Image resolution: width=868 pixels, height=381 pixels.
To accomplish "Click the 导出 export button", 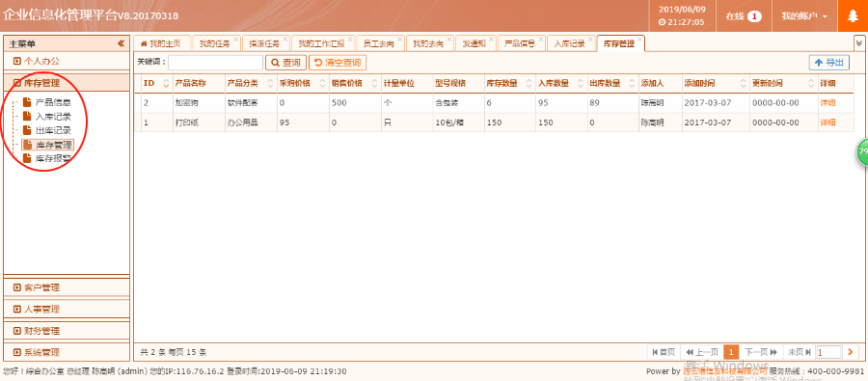I will click(x=828, y=63).
